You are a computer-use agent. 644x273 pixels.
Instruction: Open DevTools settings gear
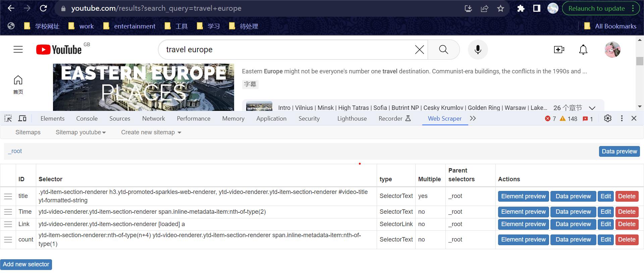607,118
